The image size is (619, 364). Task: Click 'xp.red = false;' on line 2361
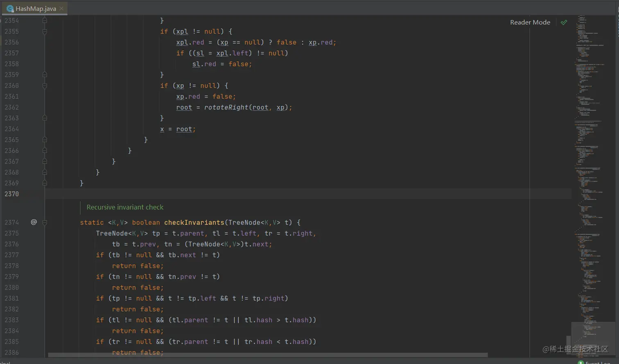tap(206, 96)
